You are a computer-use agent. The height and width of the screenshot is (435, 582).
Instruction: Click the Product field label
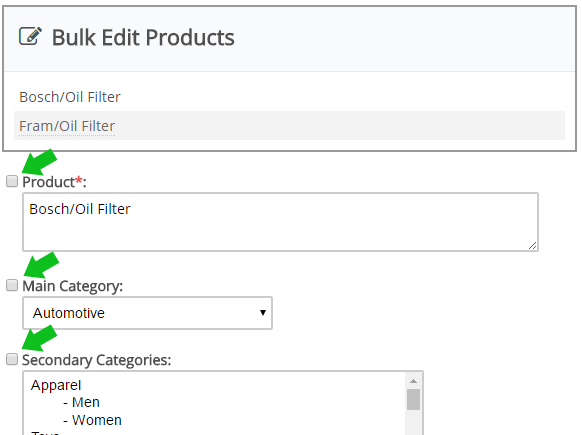tap(54, 182)
